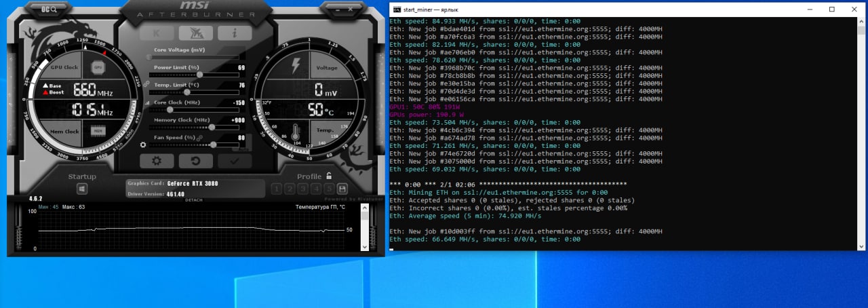Click the monitoring graph scrollbar
This screenshot has width=868, height=308.
(x=365, y=231)
